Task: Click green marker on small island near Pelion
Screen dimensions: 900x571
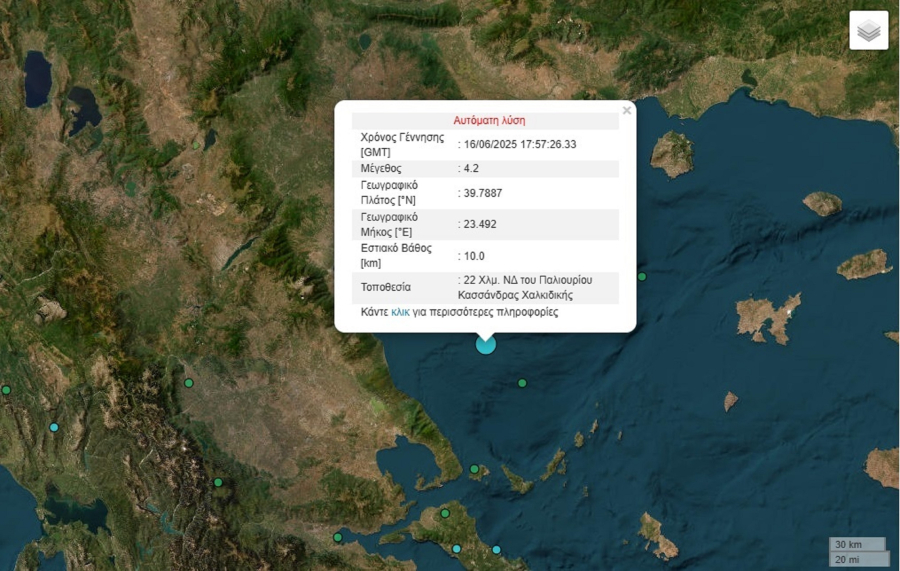Action: [x=474, y=468]
